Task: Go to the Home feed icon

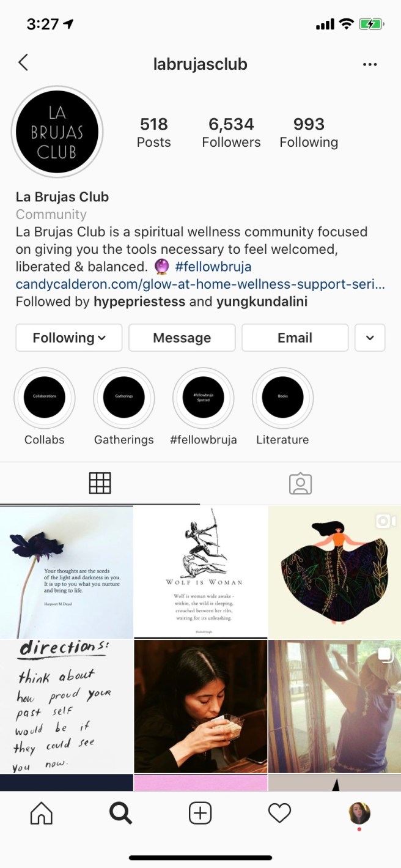Action: coord(42,813)
